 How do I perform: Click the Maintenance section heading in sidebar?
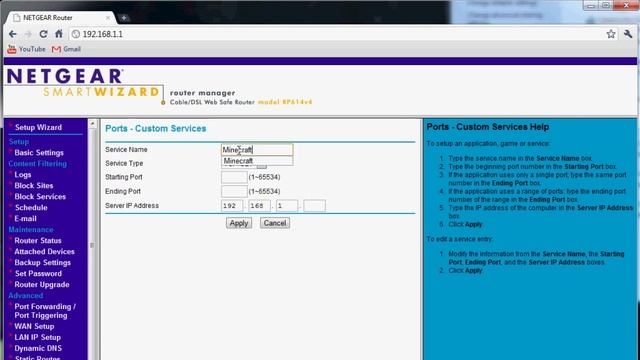[31, 230]
